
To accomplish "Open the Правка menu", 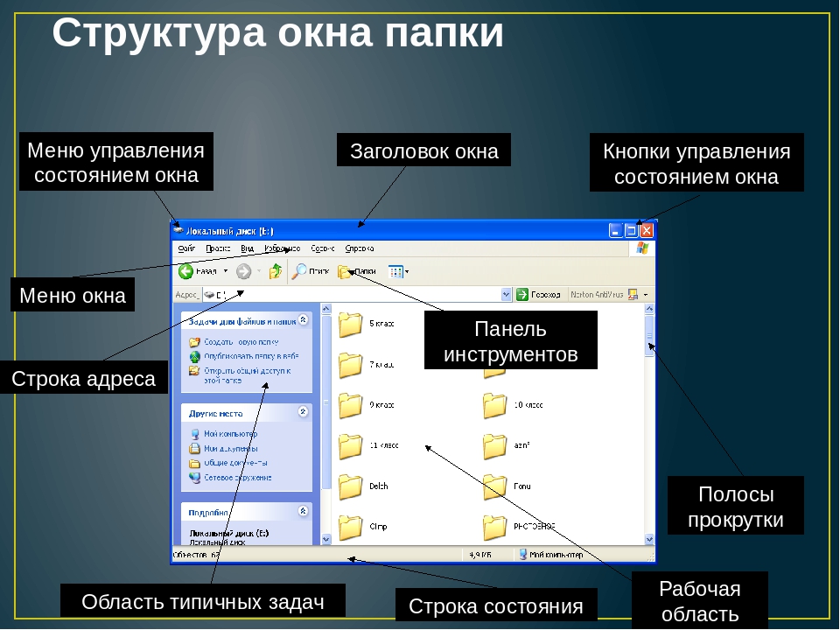I will (218, 248).
